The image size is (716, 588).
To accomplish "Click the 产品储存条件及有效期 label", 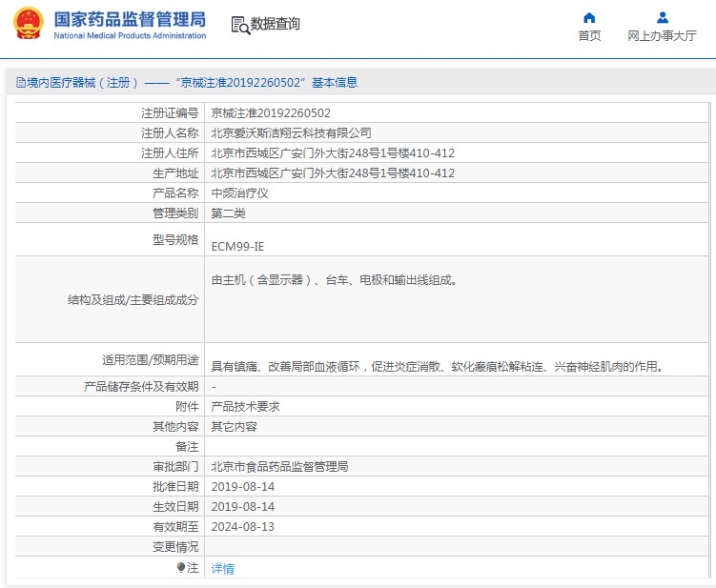I will 141,386.
